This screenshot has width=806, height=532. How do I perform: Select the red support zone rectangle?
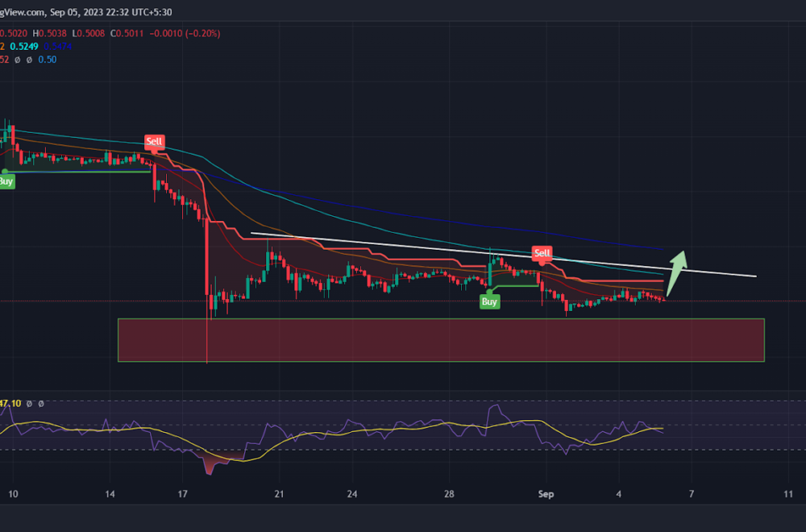441,340
